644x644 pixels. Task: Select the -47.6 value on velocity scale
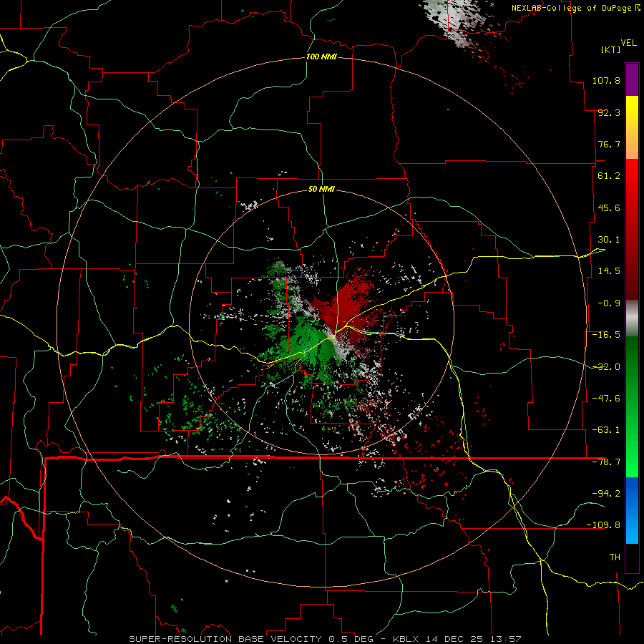click(606, 399)
